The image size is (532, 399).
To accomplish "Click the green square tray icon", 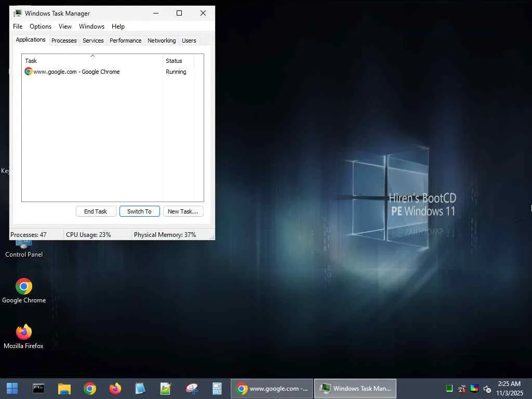I will point(449,389).
